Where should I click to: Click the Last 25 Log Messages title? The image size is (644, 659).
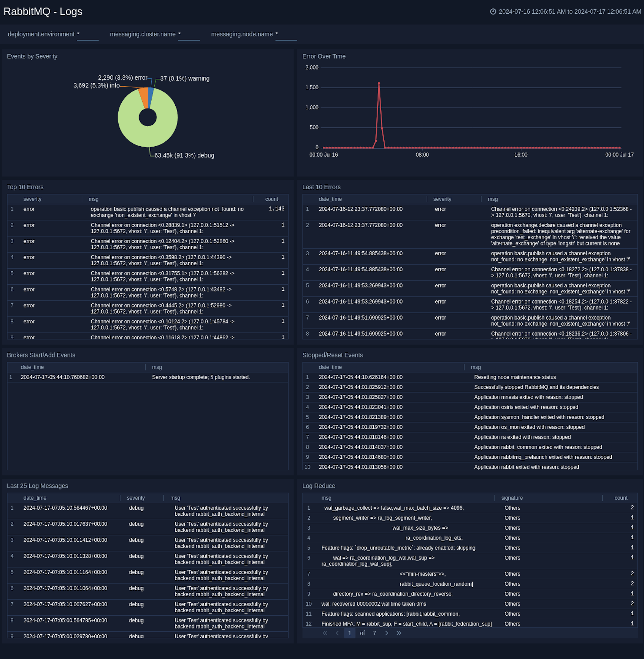(x=38, y=486)
